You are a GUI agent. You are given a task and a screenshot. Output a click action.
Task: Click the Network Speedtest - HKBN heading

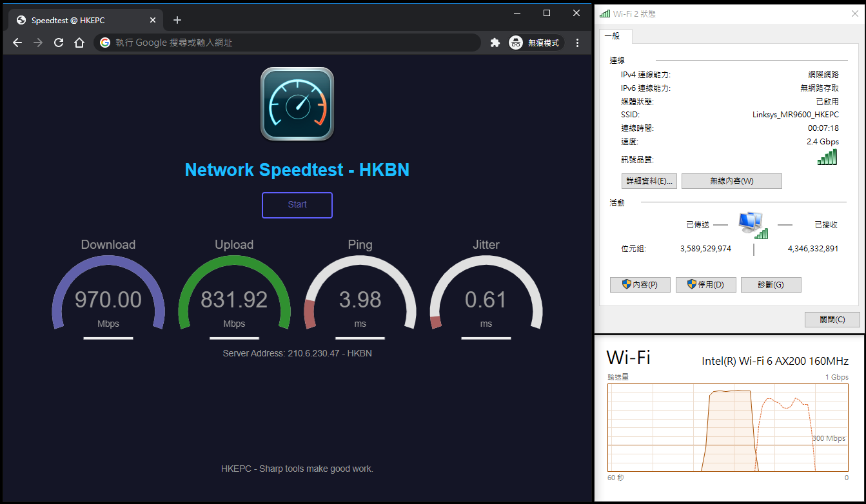point(297,170)
